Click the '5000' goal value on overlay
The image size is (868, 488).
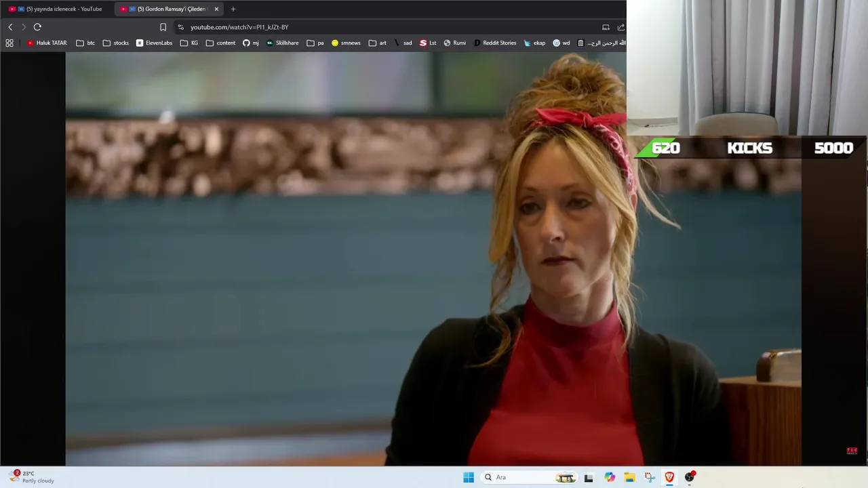[x=833, y=148]
